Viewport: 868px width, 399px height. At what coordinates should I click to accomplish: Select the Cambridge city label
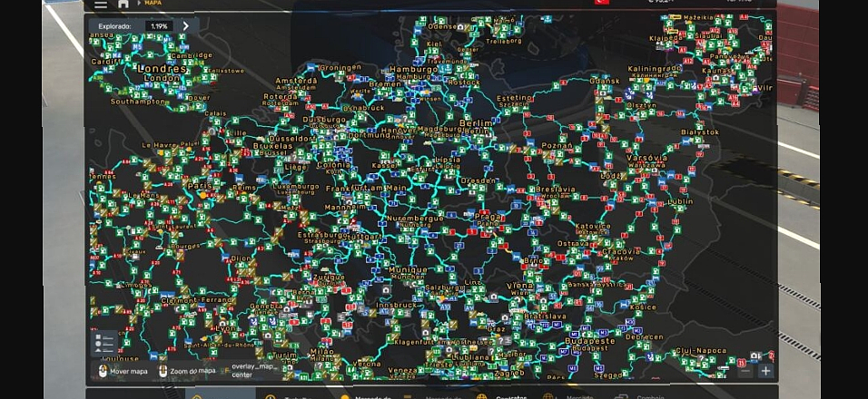[192, 55]
